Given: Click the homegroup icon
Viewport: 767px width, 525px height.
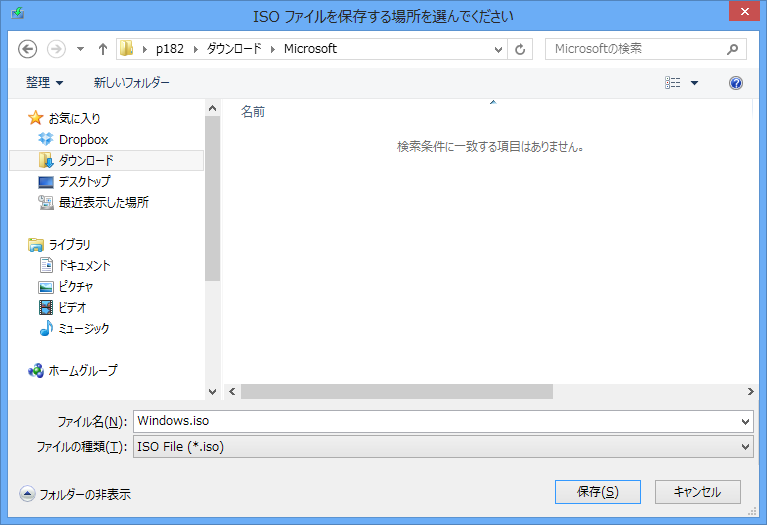Looking at the screenshot, I should 36,370.
